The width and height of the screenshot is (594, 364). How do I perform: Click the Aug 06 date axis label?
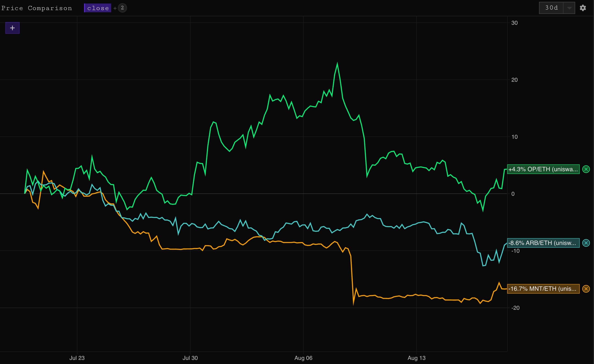(x=303, y=358)
